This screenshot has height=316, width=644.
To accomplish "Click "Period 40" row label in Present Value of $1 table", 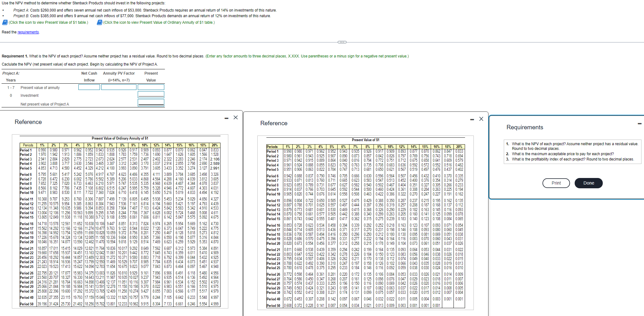I will pyautogui.click(x=273, y=299).
